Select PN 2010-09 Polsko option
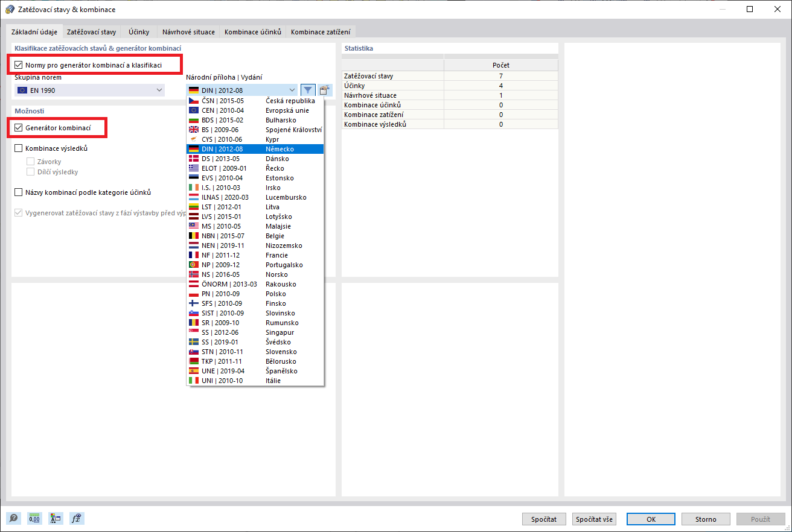Viewport: 792px width, 532px height. (x=255, y=294)
